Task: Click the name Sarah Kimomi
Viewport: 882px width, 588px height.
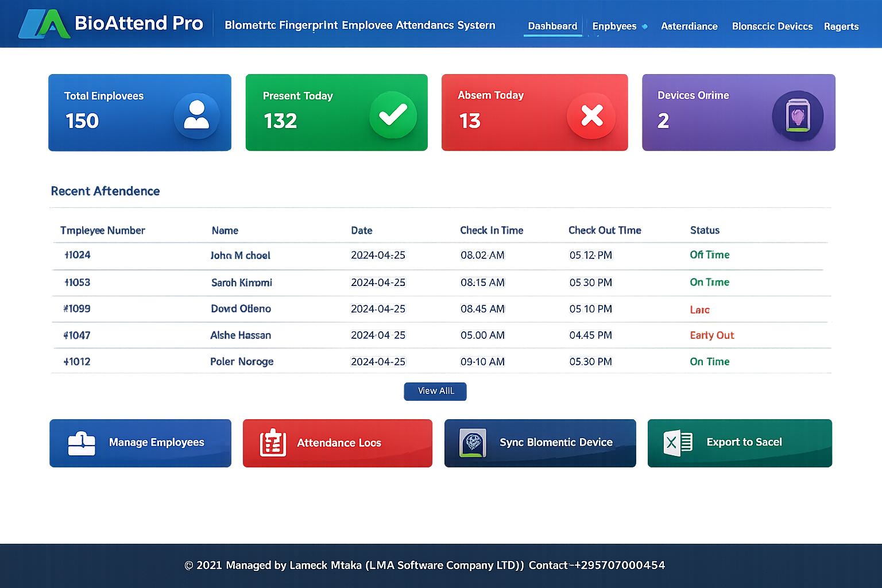Action: pos(242,283)
